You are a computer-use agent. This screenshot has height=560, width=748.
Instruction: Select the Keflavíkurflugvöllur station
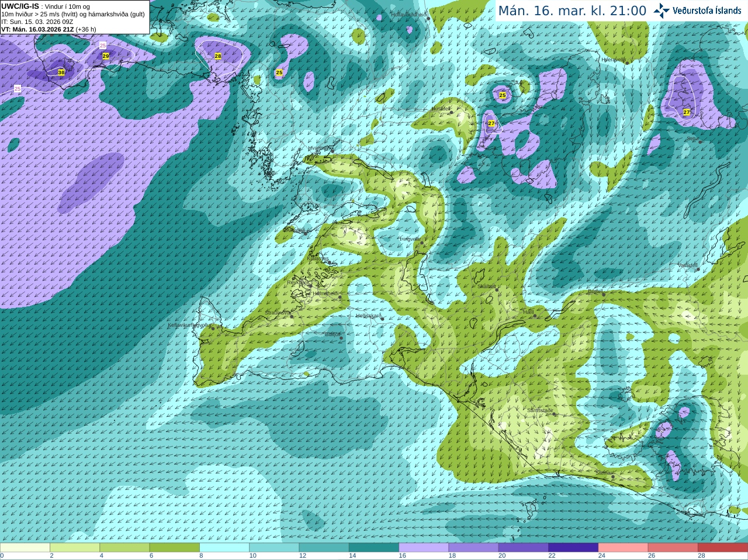pyautogui.click(x=213, y=328)
